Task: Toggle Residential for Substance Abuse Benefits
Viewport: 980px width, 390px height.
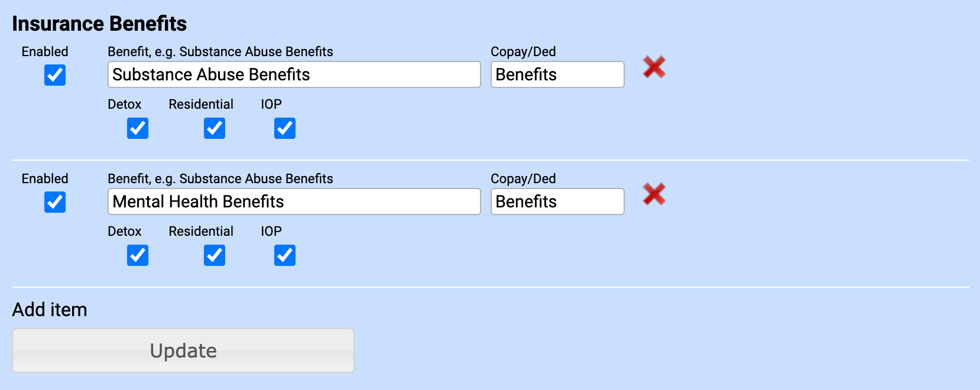Action: click(x=214, y=128)
